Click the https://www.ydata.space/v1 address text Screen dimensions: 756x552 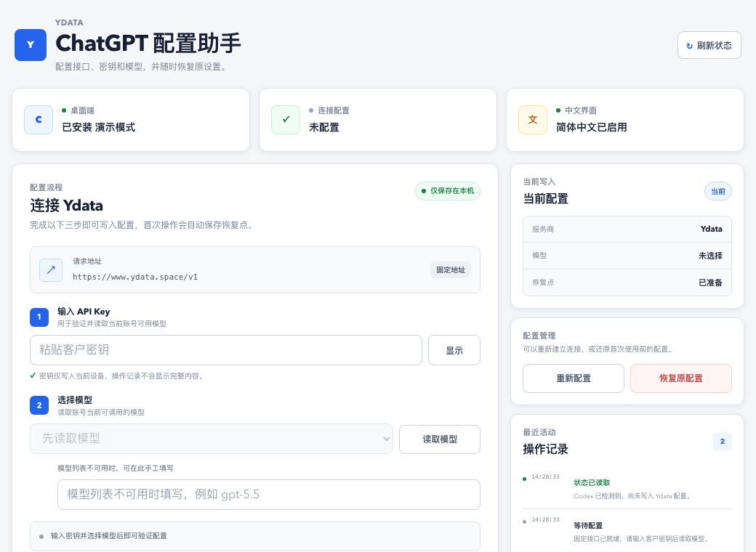click(x=135, y=277)
